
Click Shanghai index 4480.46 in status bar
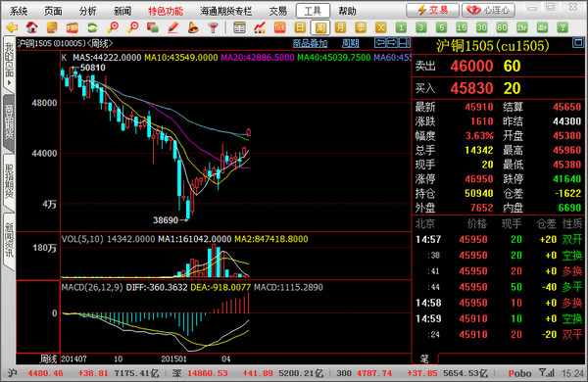point(45,373)
